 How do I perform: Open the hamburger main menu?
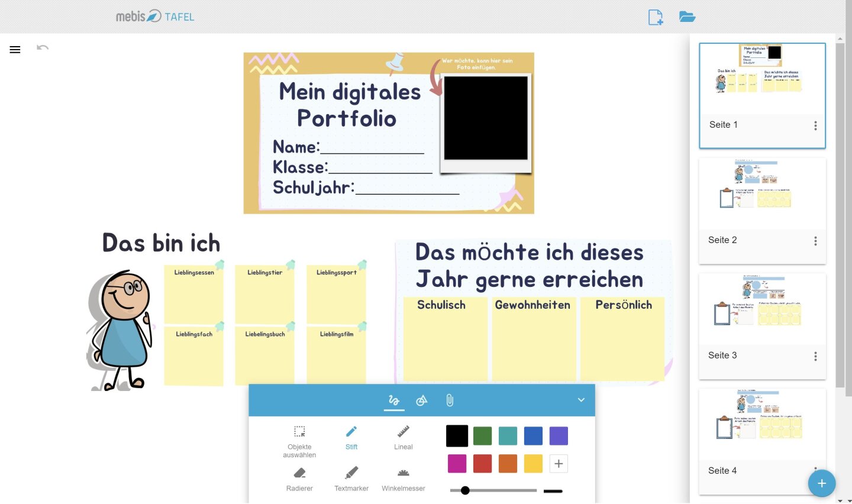pos(15,50)
